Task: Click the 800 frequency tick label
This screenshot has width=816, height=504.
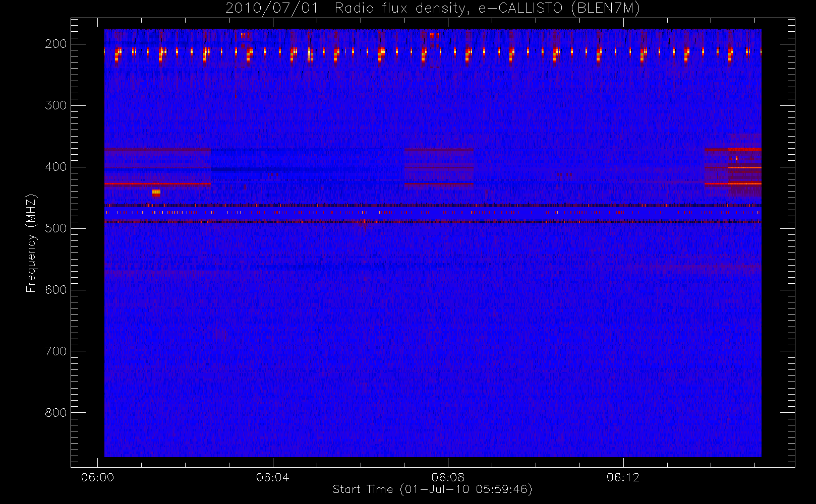Action: (x=56, y=413)
